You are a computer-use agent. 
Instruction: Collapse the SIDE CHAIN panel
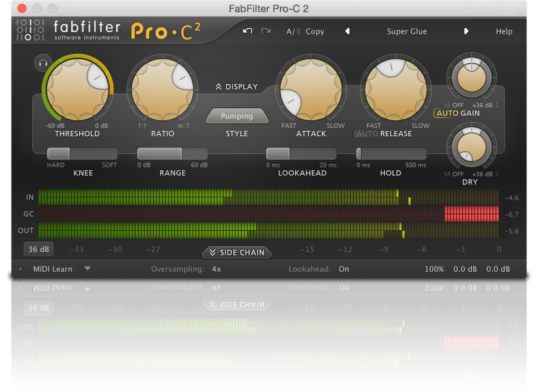click(x=236, y=253)
